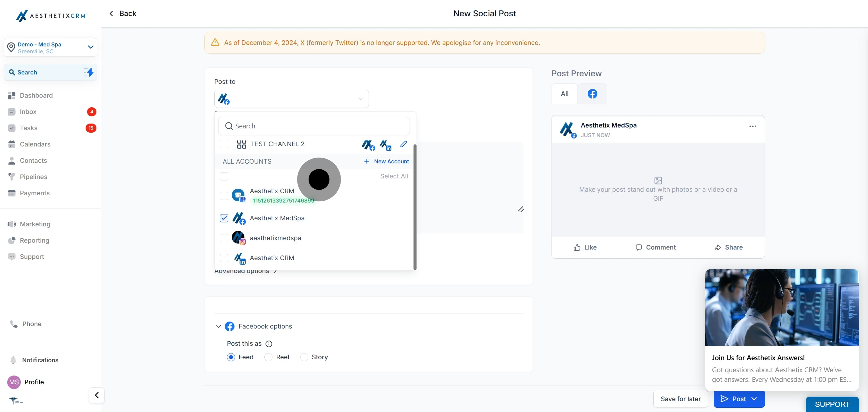Viewport: 868px width, 412px height.
Task: Click the Comment bubble in preview
Action: tap(639, 248)
